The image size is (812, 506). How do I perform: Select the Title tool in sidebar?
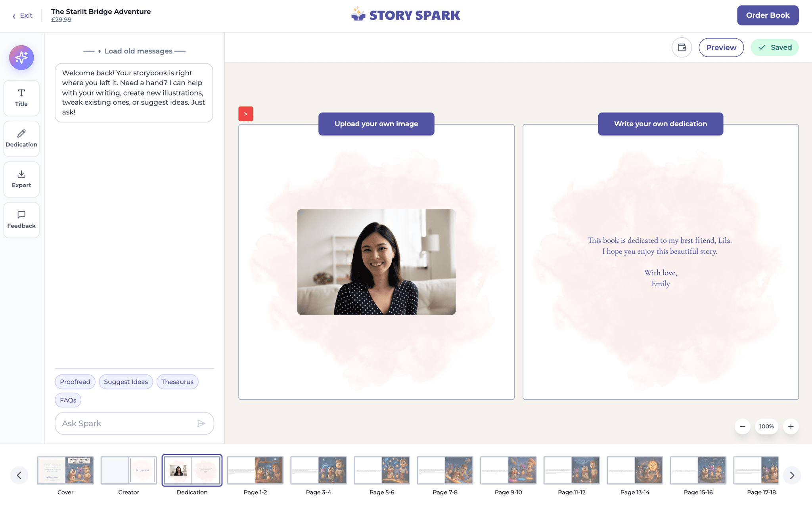[21, 97]
